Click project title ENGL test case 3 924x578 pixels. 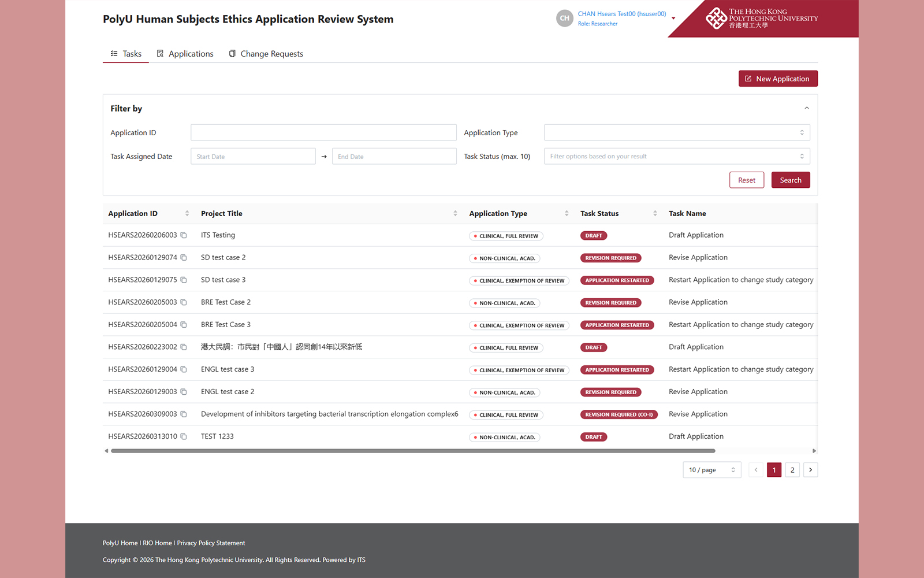[228, 369]
